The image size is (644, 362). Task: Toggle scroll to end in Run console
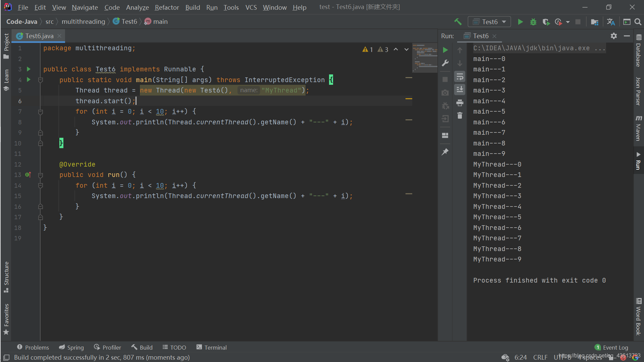460,89
